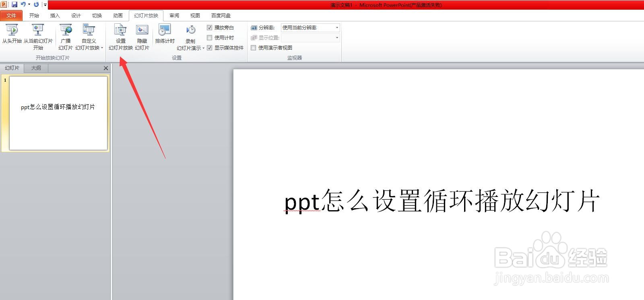Click Hide Slide (隐藏幻灯片) button
The image size is (644, 300).
[142, 37]
